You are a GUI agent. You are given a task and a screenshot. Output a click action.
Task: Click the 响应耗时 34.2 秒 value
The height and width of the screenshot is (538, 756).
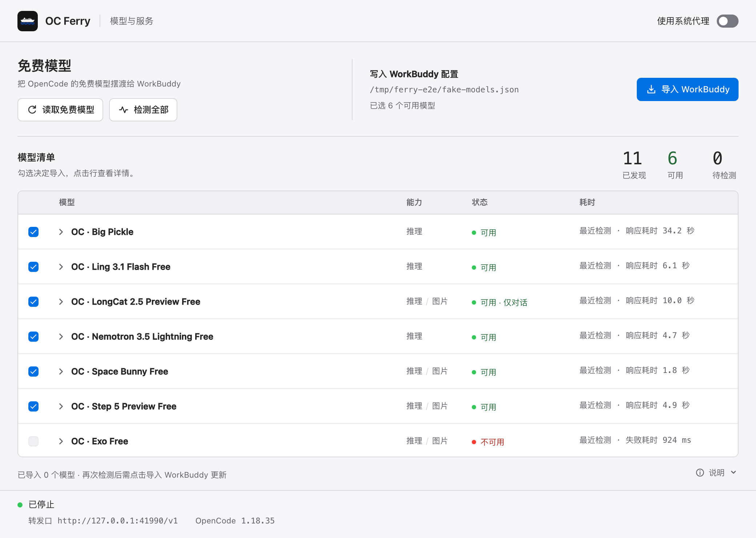(x=660, y=231)
